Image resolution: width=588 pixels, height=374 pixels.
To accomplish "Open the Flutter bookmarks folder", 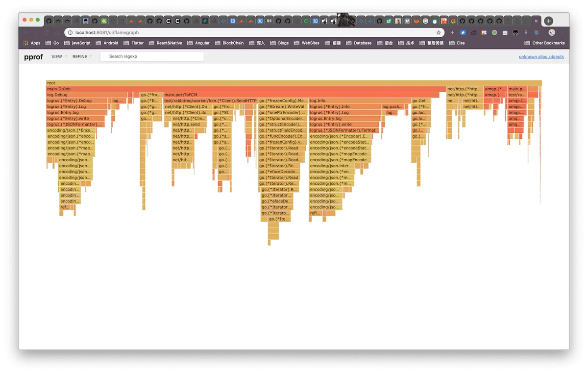I will click(x=134, y=43).
